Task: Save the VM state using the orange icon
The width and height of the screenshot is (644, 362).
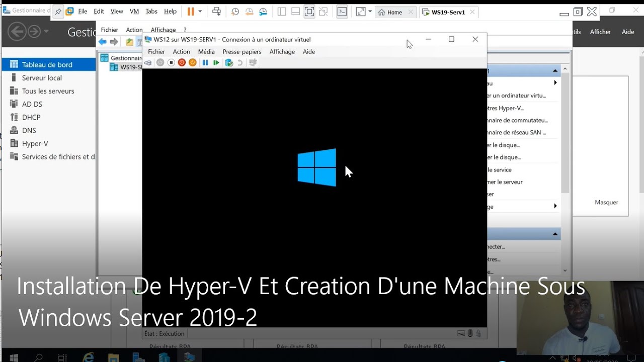Action: (x=192, y=63)
